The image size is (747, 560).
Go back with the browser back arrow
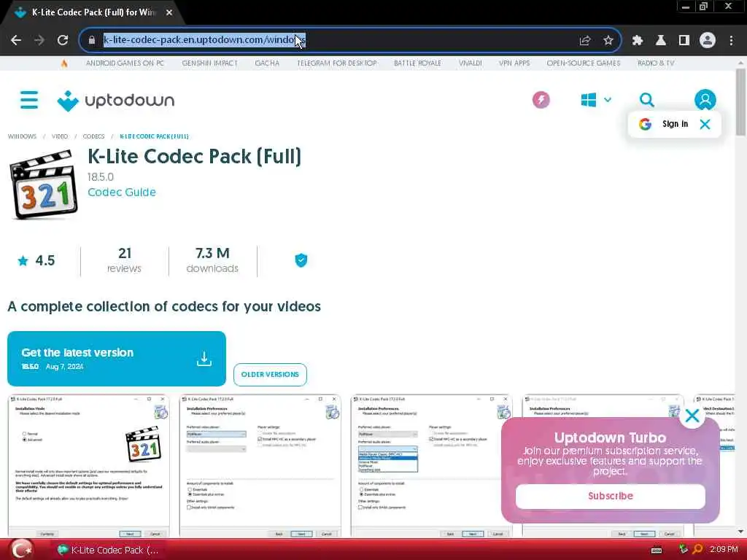pos(16,40)
